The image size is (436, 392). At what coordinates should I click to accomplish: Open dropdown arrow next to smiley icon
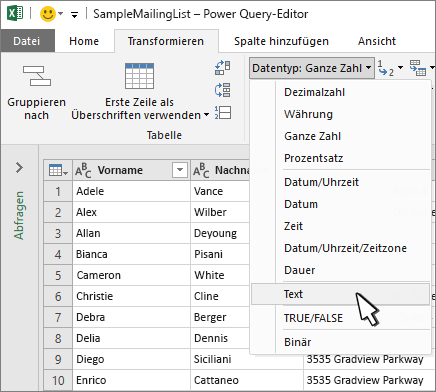tap(61, 14)
